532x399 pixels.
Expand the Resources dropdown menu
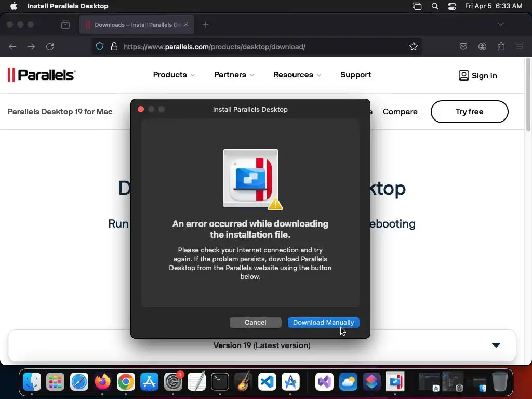pyautogui.click(x=297, y=75)
